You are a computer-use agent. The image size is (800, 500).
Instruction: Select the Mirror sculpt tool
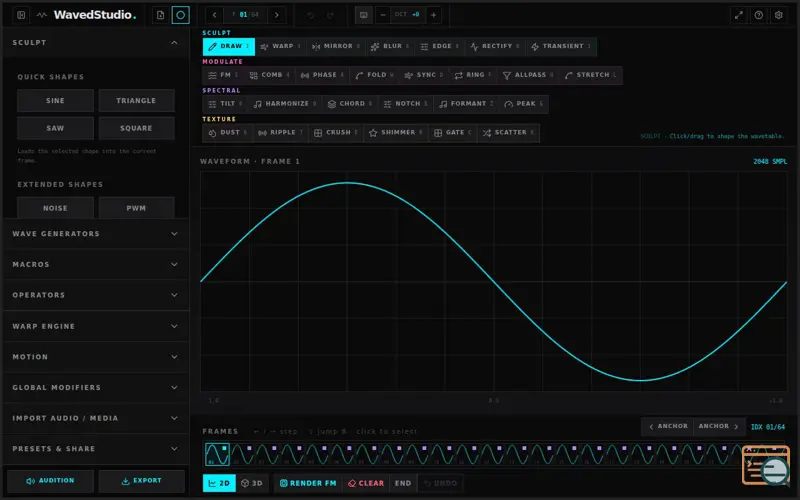point(336,46)
